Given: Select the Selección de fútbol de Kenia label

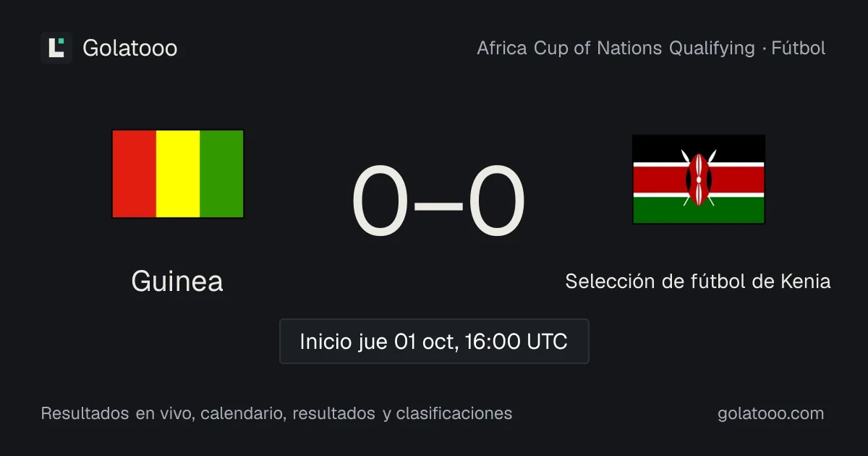Looking at the screenshot, I should click(x=698, y=281).
